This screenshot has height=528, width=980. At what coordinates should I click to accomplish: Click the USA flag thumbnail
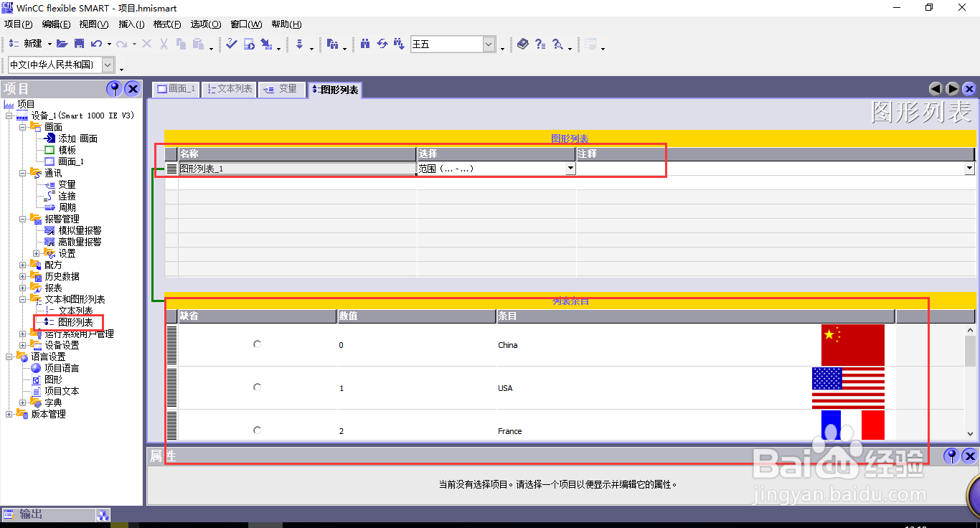[848, 386]
